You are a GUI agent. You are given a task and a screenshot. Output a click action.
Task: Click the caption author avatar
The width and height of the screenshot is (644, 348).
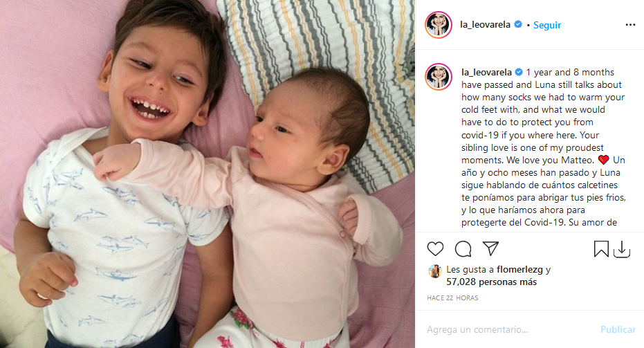coord(439,77)
